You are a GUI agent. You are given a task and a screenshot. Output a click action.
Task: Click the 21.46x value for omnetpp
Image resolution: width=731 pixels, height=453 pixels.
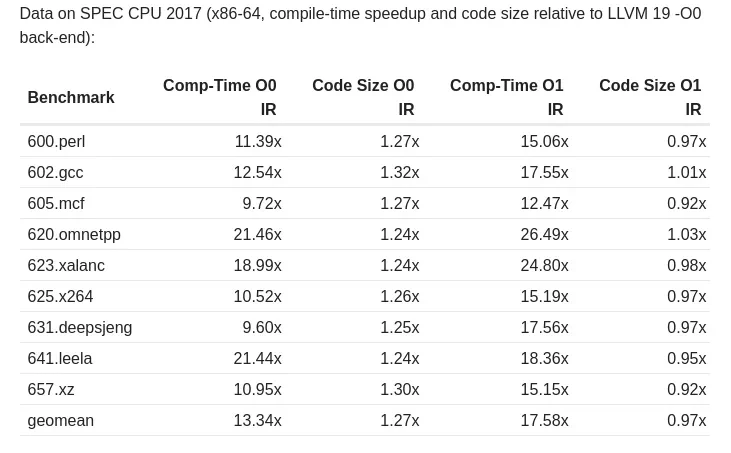pyautogui.click(x=257, y=235)
